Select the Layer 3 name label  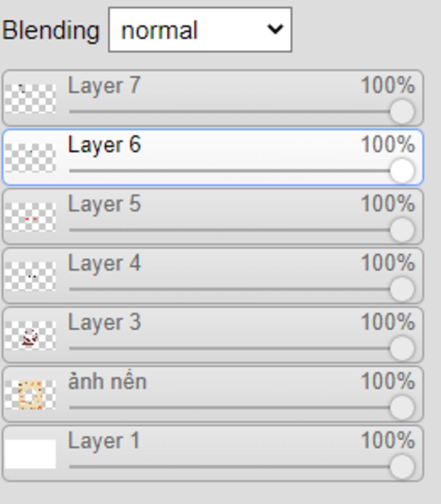coord(104,322)
